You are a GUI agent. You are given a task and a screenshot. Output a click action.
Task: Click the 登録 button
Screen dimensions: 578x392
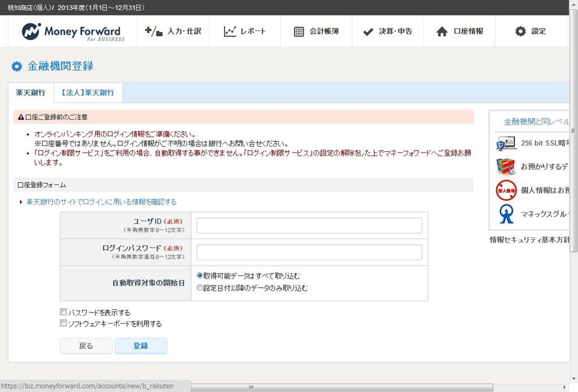pos(141,346)
